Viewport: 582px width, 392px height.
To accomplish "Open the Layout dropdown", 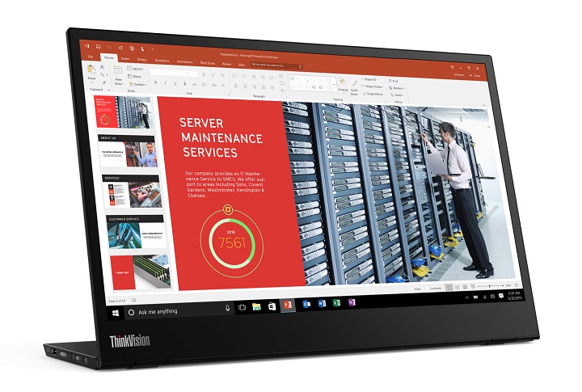I will (x=135, y=69).
